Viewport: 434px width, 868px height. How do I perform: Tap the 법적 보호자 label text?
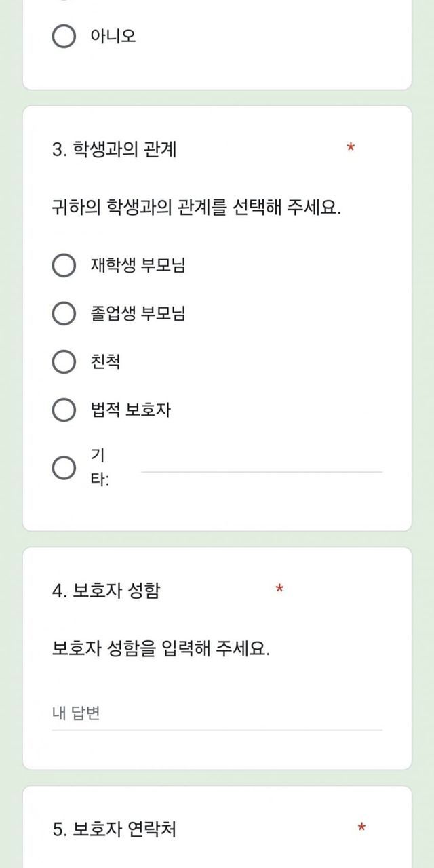(x=130, y=410)
